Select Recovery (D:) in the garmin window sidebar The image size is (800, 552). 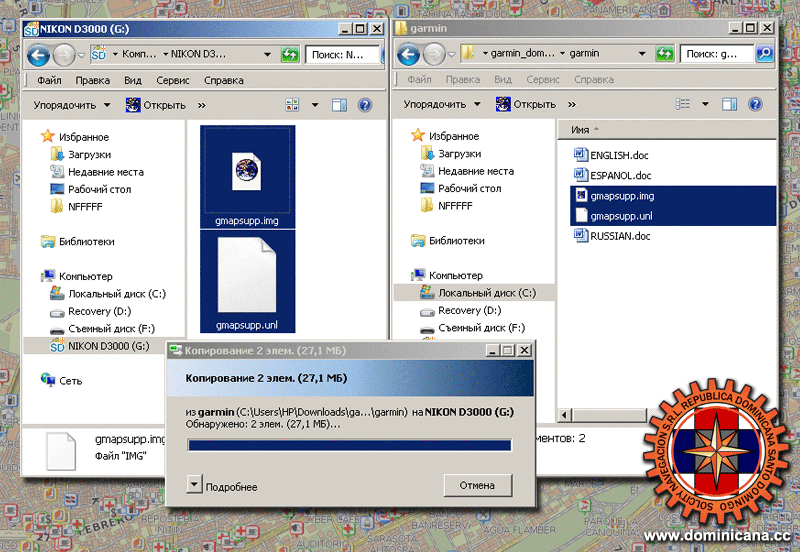tap(472, 310)
